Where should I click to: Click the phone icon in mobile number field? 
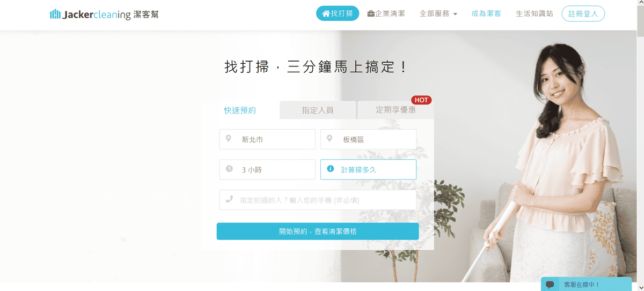point(229,199)
